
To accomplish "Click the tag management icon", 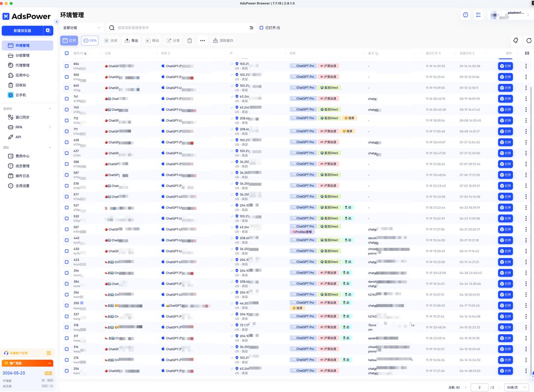I will (516, 40).
